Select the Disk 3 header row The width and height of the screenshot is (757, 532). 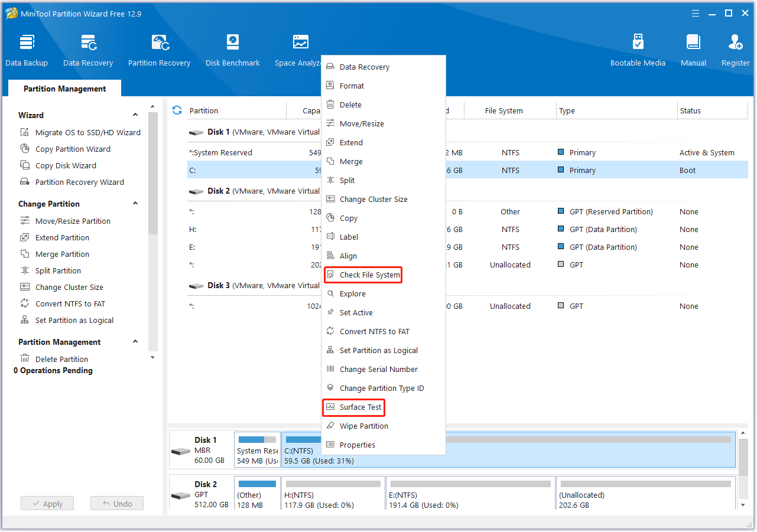[467, 286]
